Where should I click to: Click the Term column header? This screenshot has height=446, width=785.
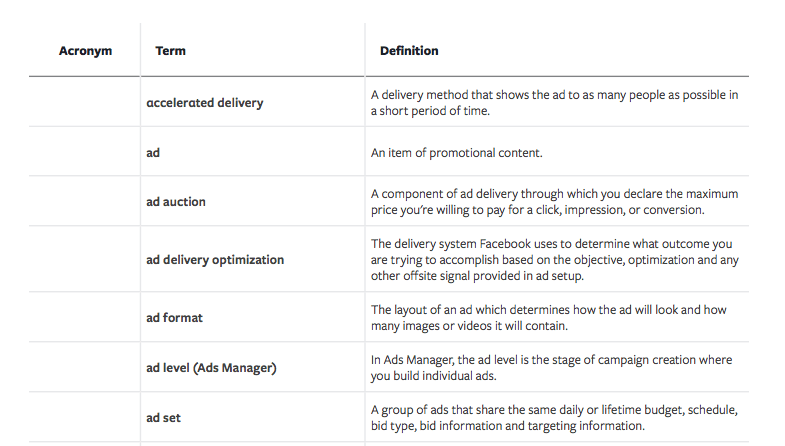170,51
